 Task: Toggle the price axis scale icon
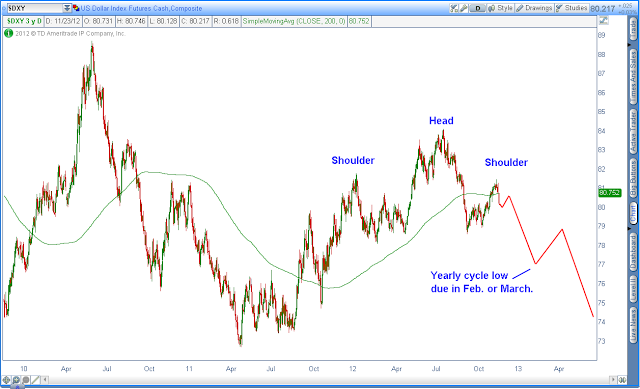coord(603,20)
